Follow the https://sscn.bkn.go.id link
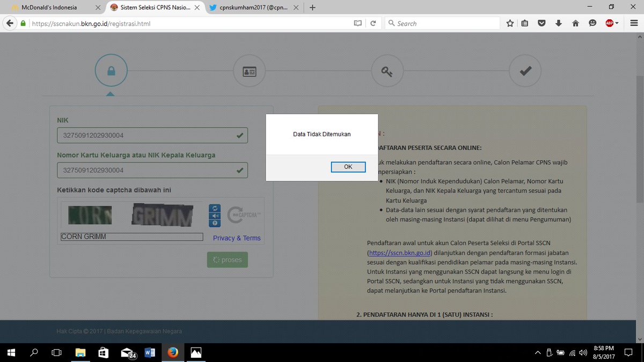 coord(400,252)
